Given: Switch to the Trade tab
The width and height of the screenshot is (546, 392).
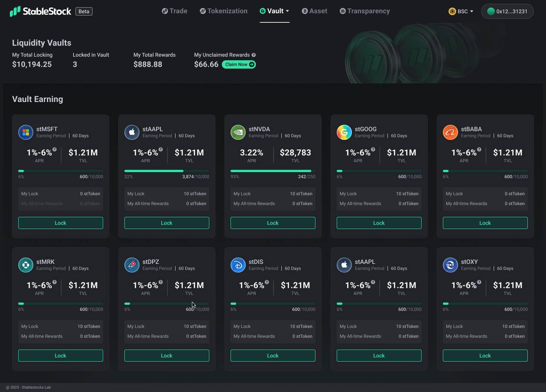Looking at the screenshot, I should [174, 11].
